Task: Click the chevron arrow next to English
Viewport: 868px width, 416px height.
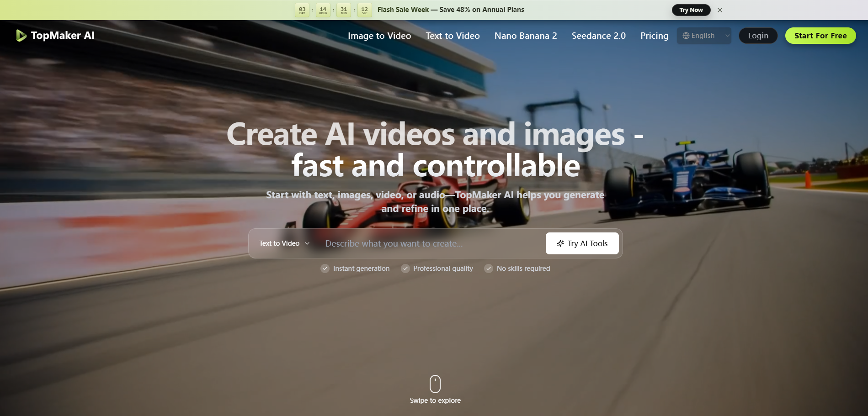Action: coord(727,36)
